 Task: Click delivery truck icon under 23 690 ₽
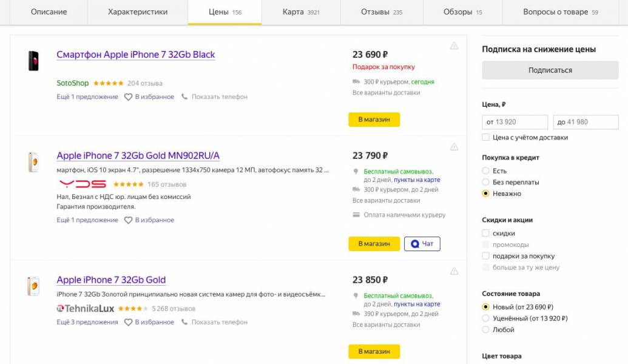356,82
